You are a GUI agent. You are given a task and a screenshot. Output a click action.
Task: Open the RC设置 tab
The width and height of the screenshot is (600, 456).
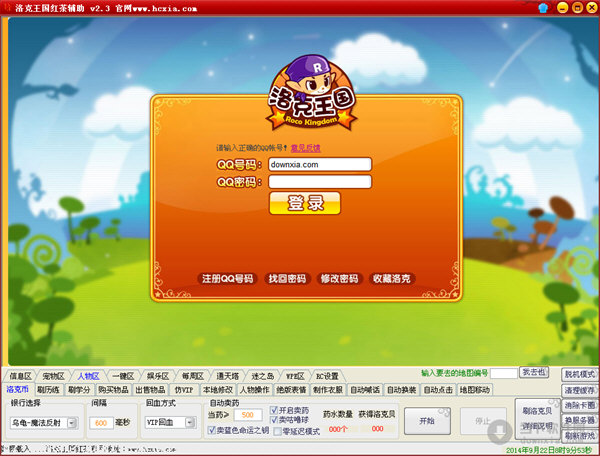tap(327, 376)
